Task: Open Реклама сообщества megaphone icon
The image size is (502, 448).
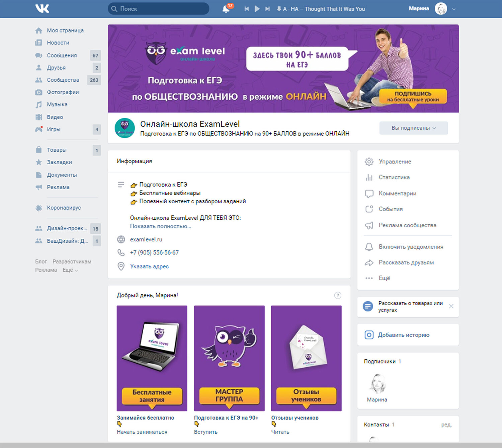Action: 369,225
